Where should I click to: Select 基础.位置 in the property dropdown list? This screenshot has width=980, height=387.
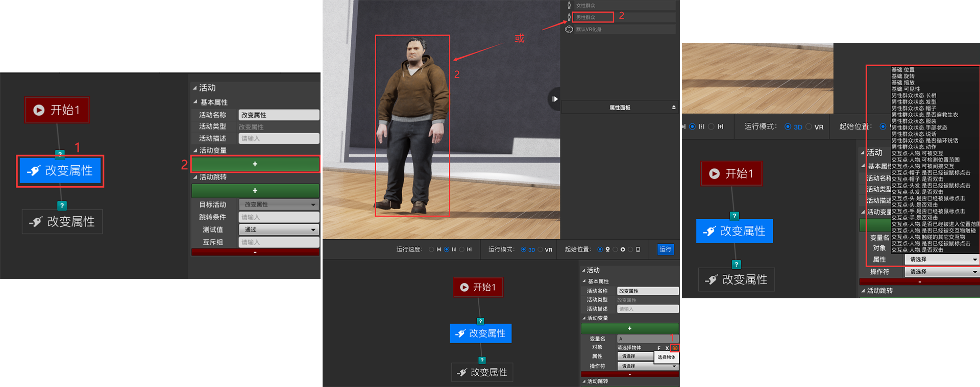[903, 70]
